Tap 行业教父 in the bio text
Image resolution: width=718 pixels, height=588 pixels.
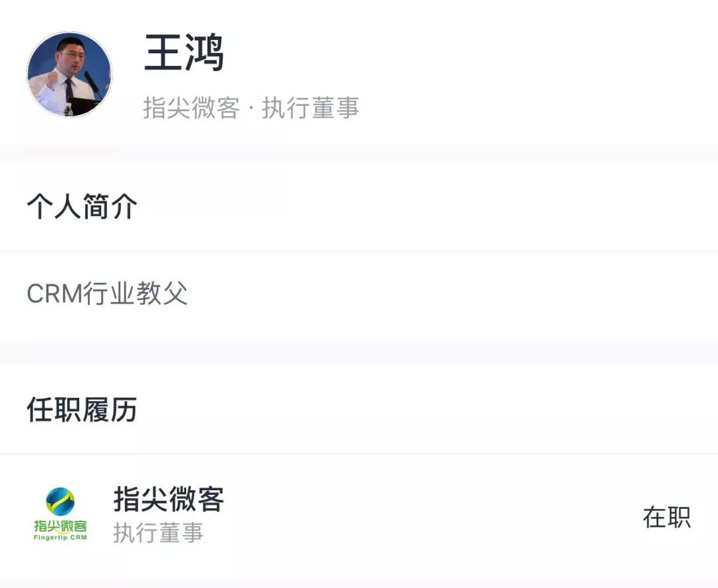[x=136, y=293]
